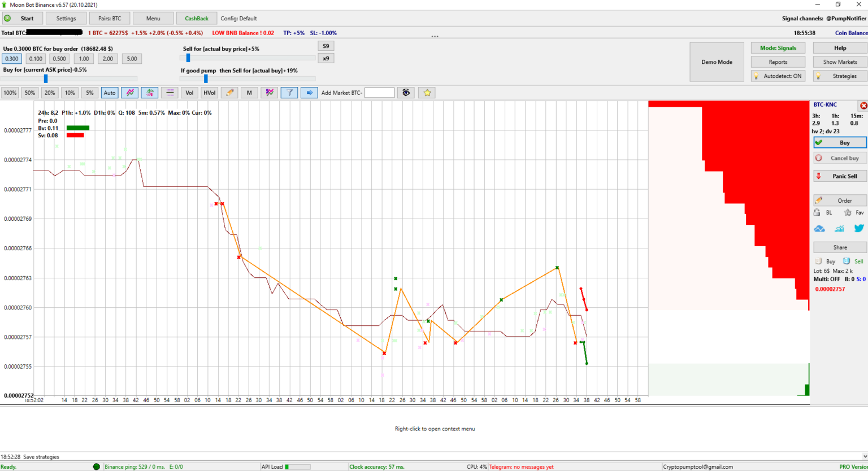Toggle the funnel filter toolbar button
868x471 pixels.
289,93
